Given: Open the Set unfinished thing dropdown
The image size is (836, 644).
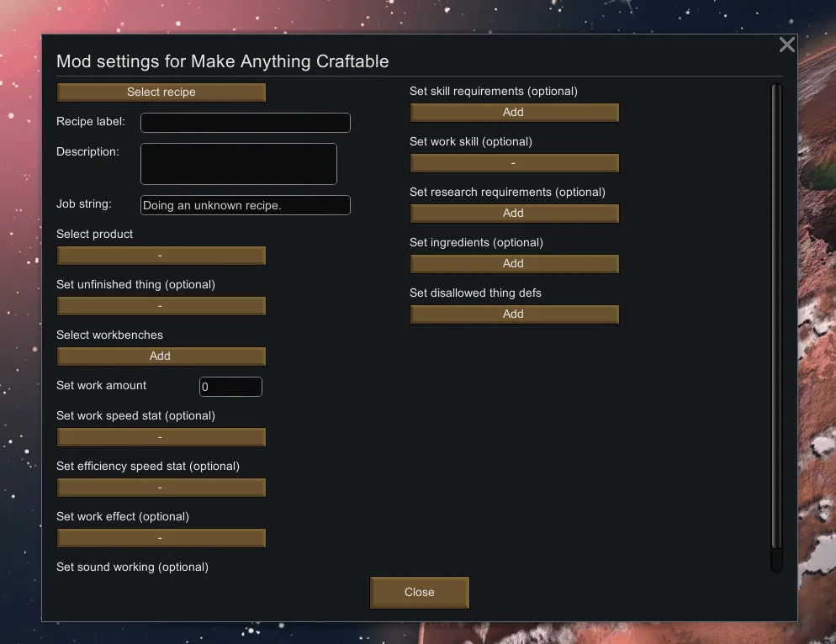Looking at the screenshot, I should click(x=161, y=306).
